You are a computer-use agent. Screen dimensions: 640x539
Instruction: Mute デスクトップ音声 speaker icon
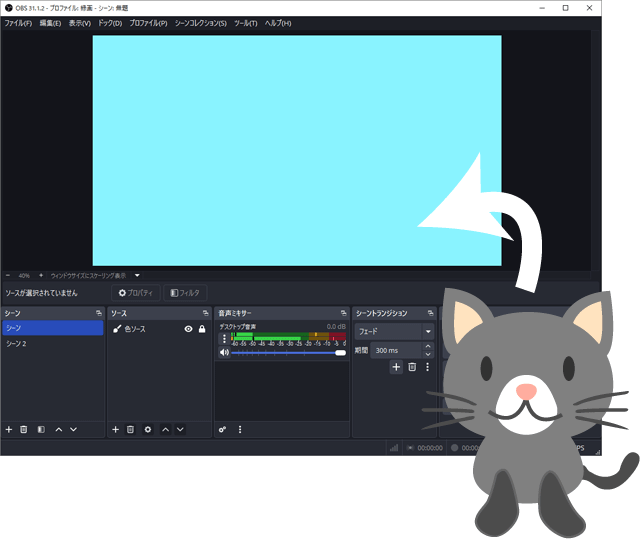tap(224, 353)
